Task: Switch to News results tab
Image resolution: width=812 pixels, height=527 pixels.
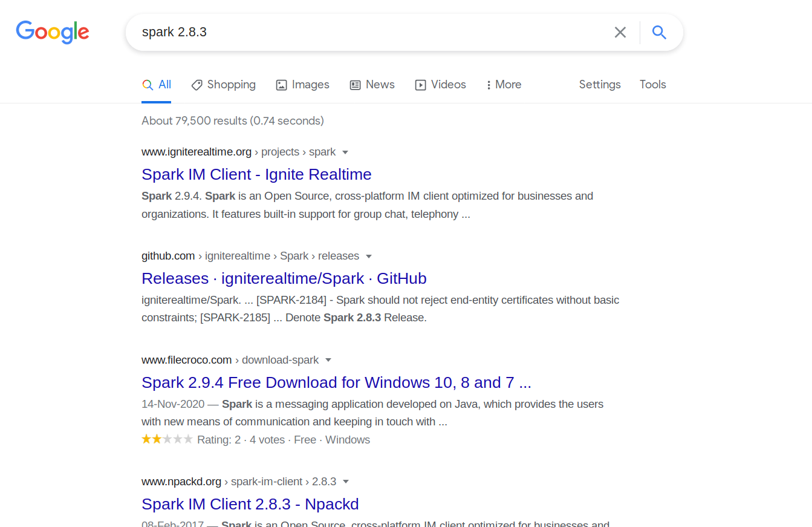Action: click(x=372, y=85)
